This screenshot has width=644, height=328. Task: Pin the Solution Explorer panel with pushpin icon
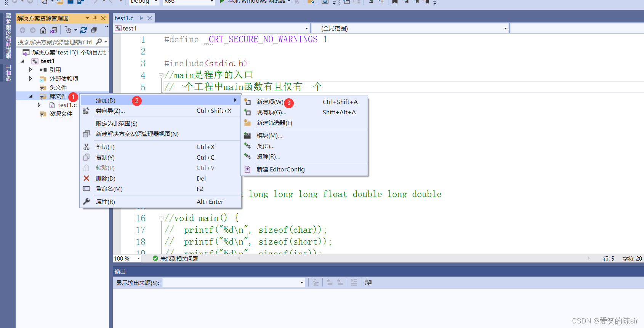[x=95, y=18]
